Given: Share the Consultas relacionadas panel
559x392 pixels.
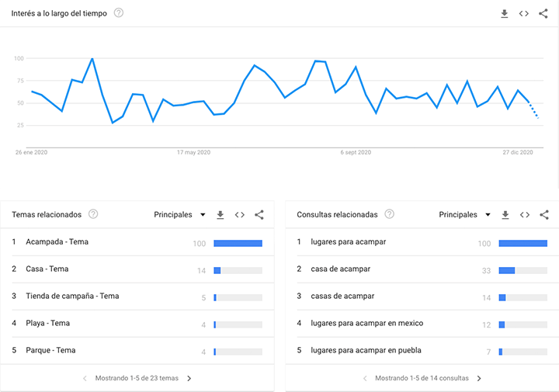Looking at the screenshot, I should tap(544, 214).
